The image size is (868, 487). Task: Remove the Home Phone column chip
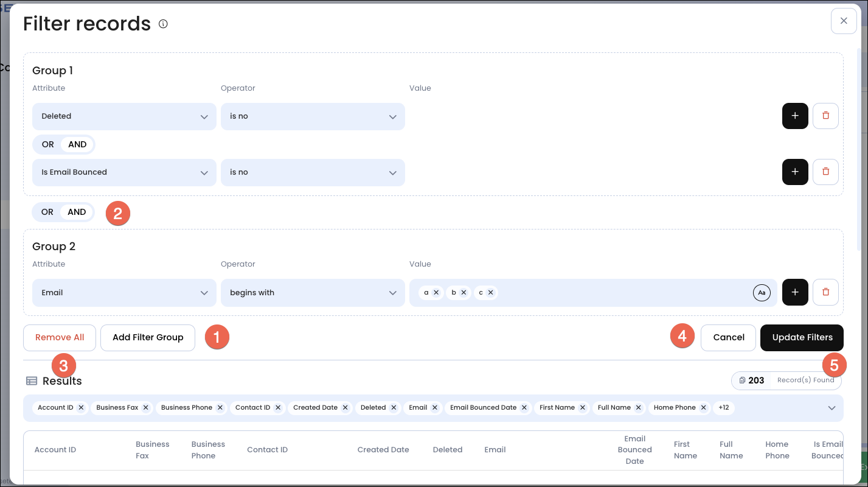tap(704, 408)
